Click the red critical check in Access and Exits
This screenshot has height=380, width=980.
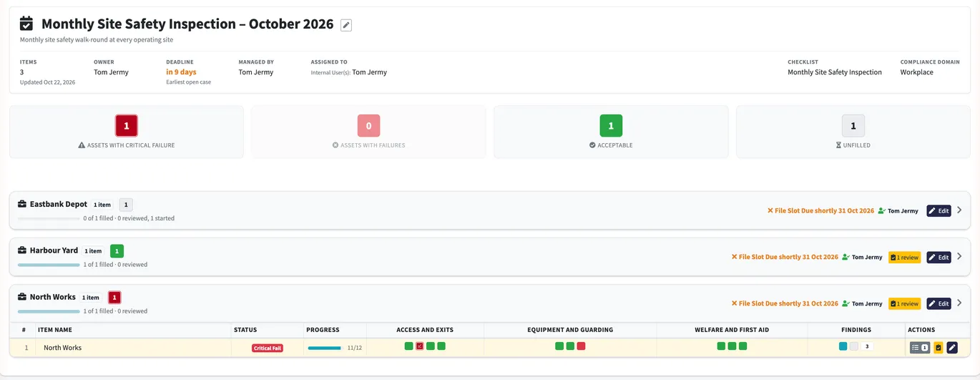pos(420,346)
